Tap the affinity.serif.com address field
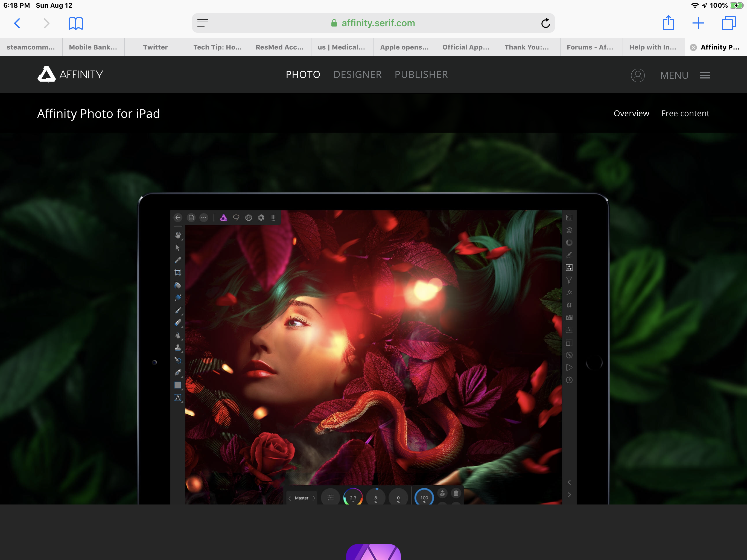This screenshot has width=747, height=560. coord(373,23)
